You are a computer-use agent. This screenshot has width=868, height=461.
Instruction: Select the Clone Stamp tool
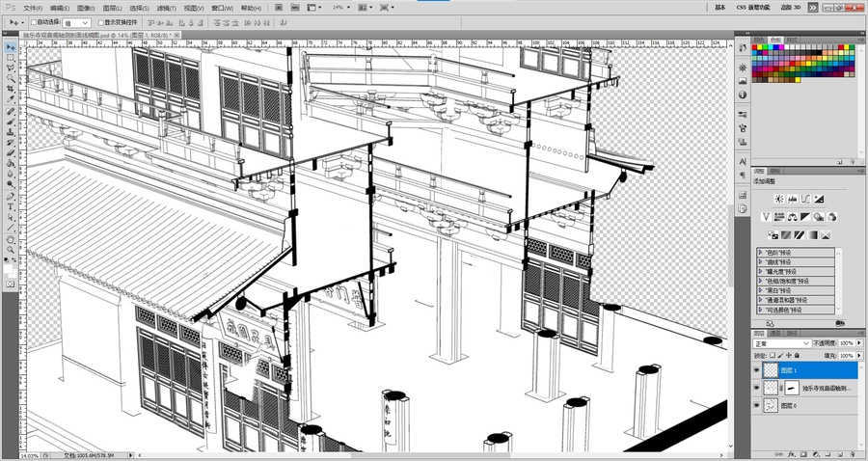click(11, 132)
